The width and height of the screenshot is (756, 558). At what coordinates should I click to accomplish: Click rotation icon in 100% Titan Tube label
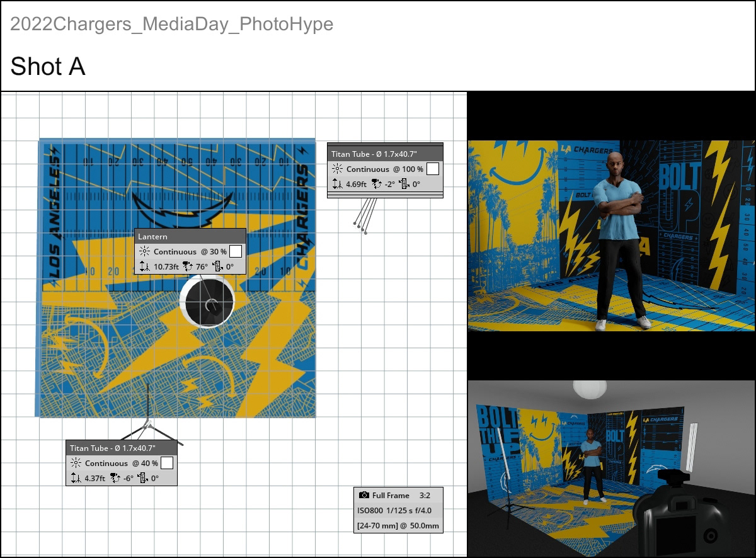pyautogui.click(x=404, y=185)
